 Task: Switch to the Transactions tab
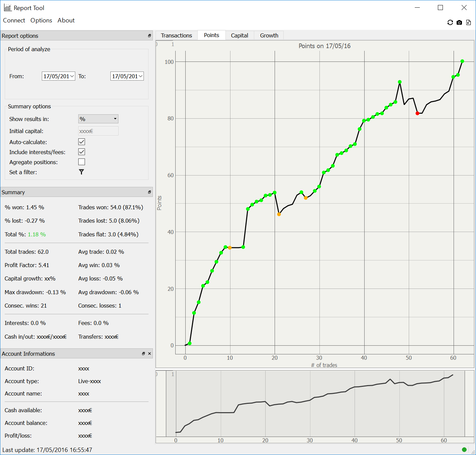pos(177,35)
